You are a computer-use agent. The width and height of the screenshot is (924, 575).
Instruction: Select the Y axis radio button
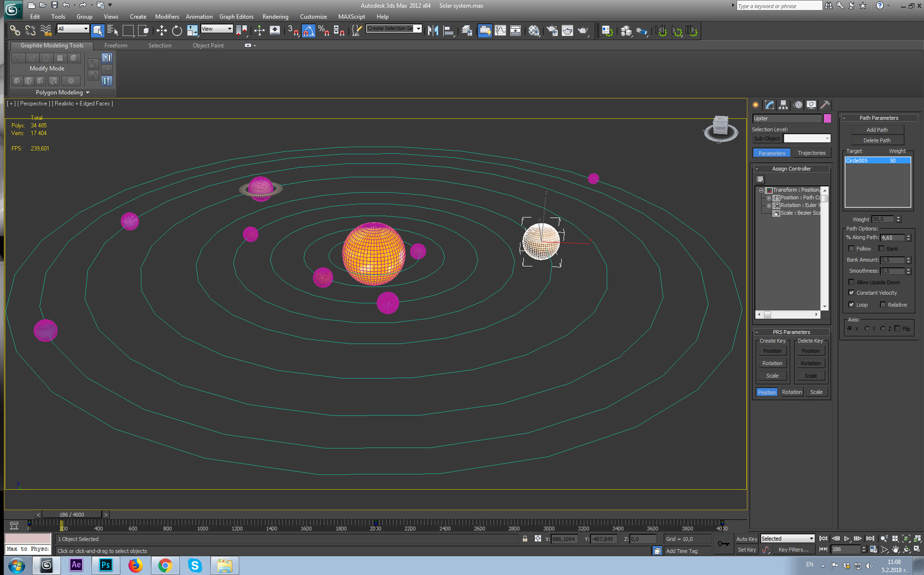tap(867, 329)
